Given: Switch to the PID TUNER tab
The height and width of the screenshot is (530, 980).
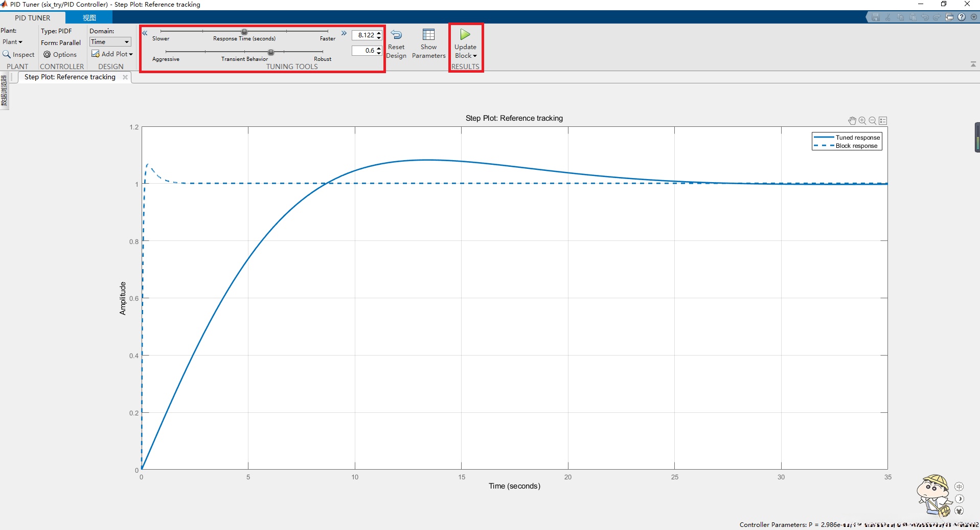Looking at the screenshot, I should 33,18.
